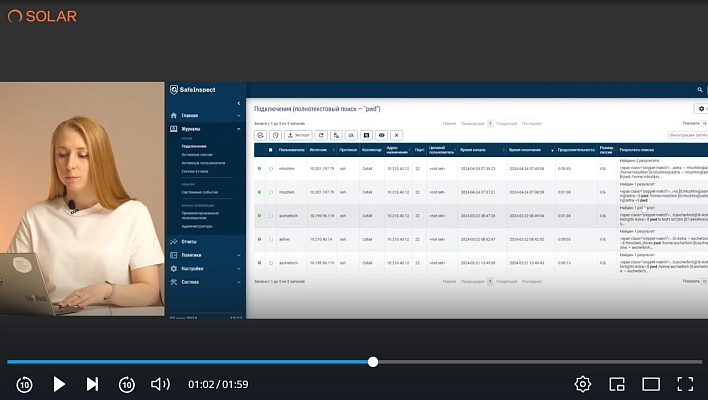This screenshot has height=400, width=708.
Task: Enter fullscreen video mode
Action: coord(685,384)
